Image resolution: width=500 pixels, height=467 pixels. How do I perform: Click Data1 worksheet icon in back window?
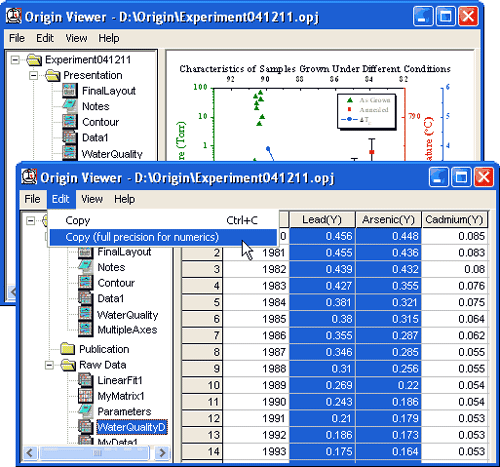click(x=70, y=137)
